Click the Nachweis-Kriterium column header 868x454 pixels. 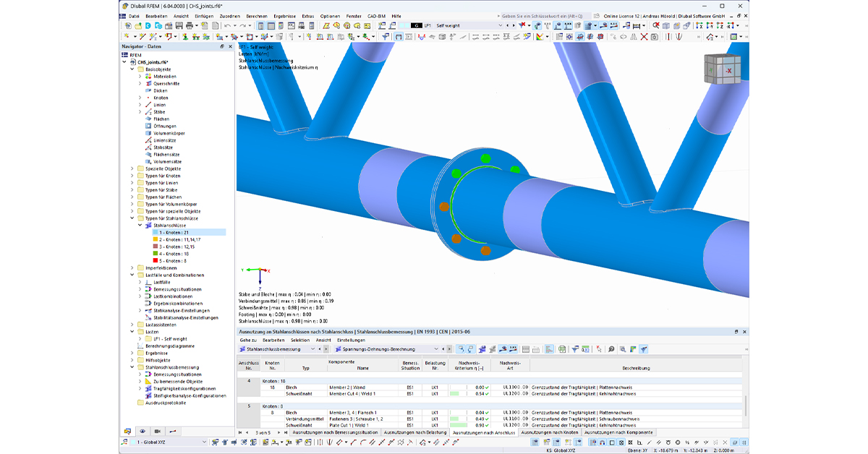[x=469, y=364]
